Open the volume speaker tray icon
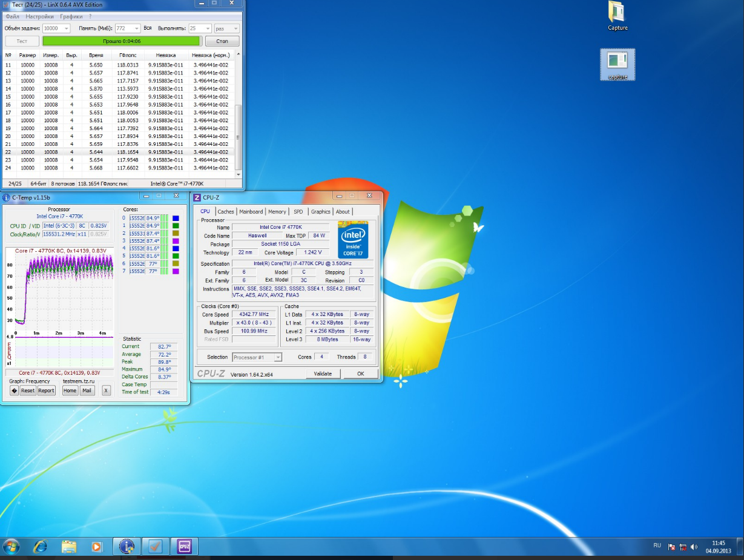Viewport: 744px width, 560px height. click(x=694, y=547)
